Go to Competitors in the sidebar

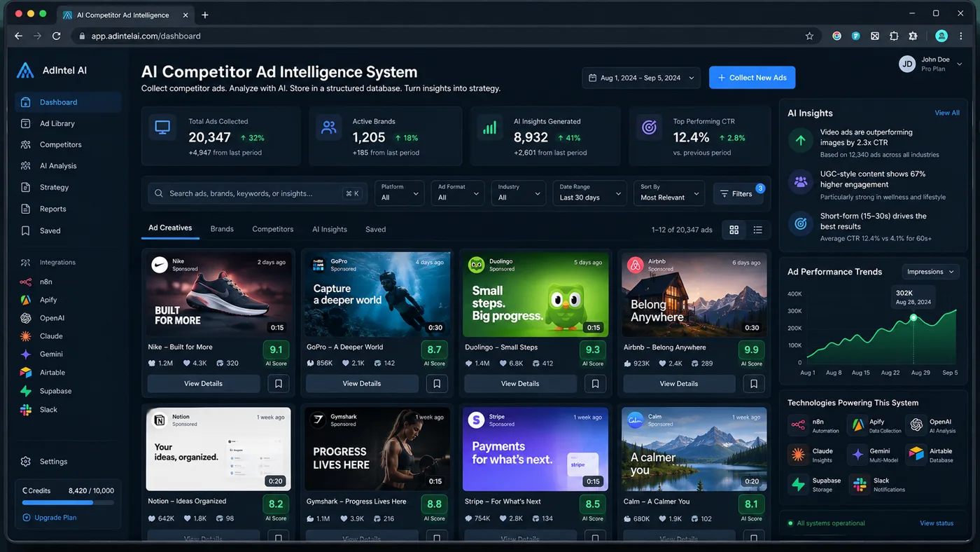68,144
